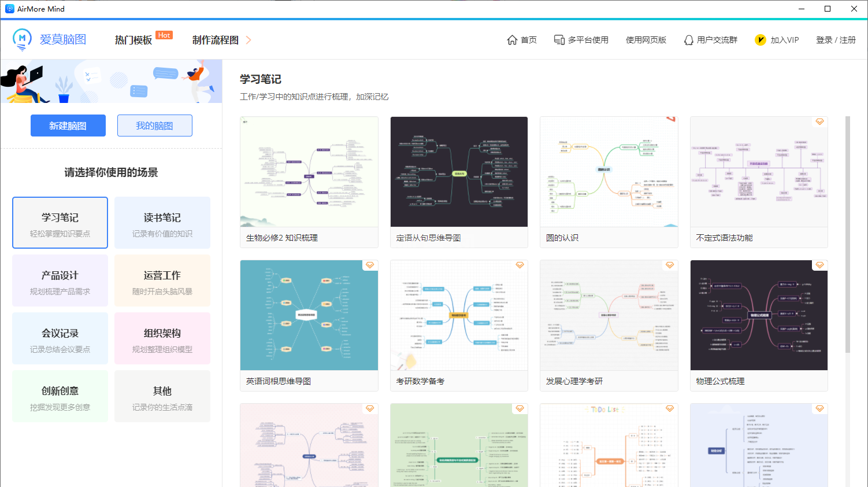868x487 pixels.
Task: Select the 运营工作 scene tile
Action: pyautogui.click(x=162, y=281)
